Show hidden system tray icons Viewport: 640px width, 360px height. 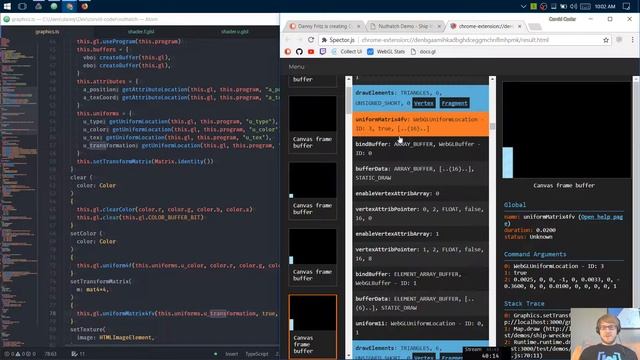click(524, 6)
